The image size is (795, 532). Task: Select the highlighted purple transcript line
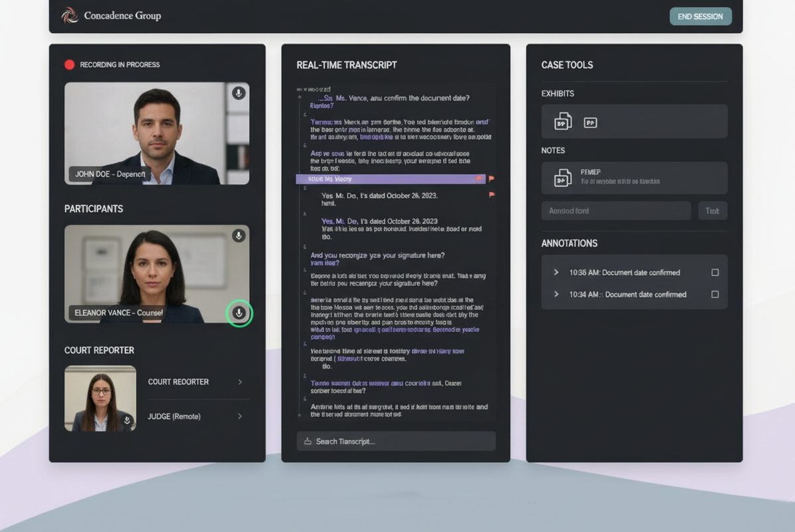point(386,179)
